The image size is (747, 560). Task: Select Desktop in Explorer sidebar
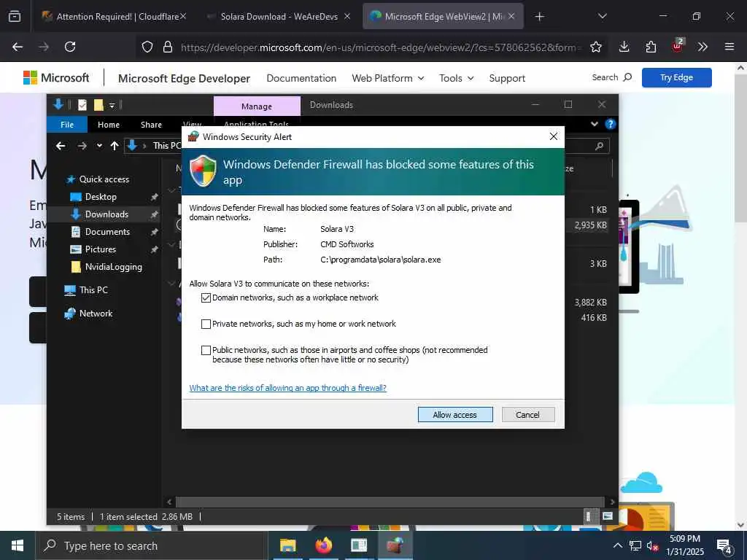point(101,197)
